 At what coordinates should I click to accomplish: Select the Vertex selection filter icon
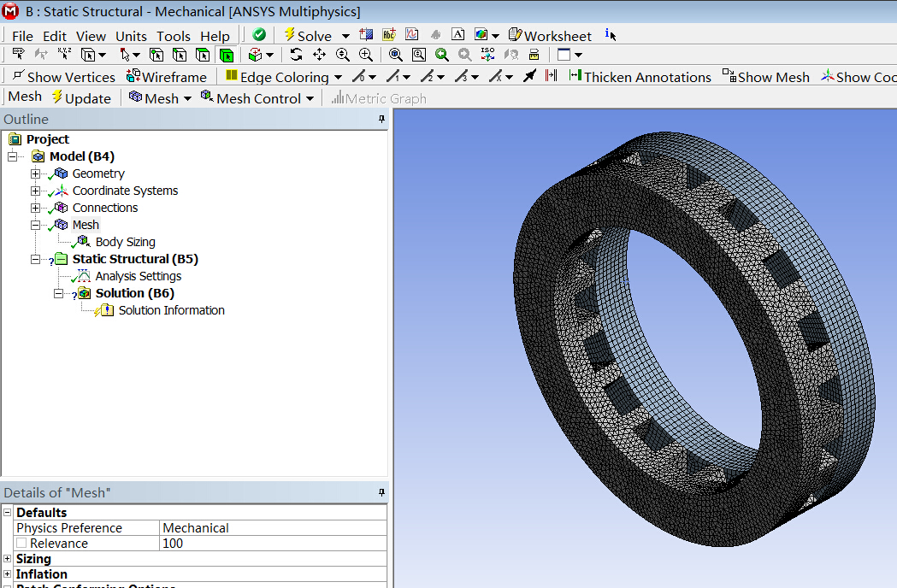(x=156, y=55)
